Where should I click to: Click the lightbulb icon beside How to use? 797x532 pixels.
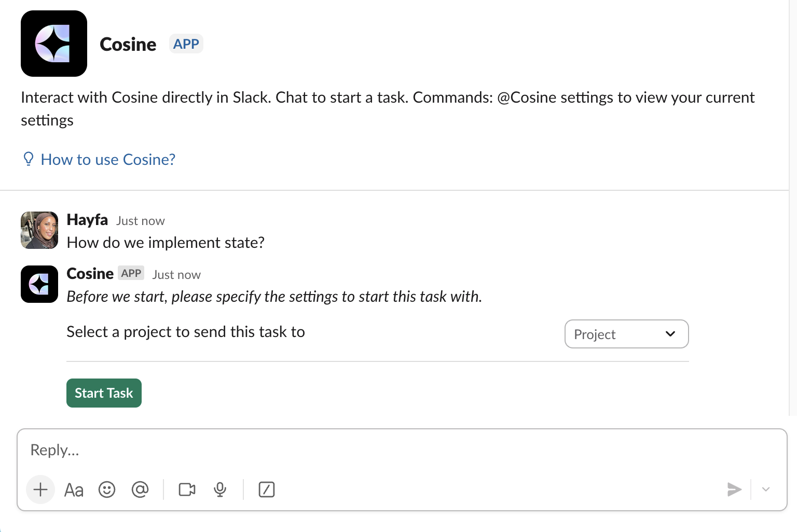tap(29, 159)
